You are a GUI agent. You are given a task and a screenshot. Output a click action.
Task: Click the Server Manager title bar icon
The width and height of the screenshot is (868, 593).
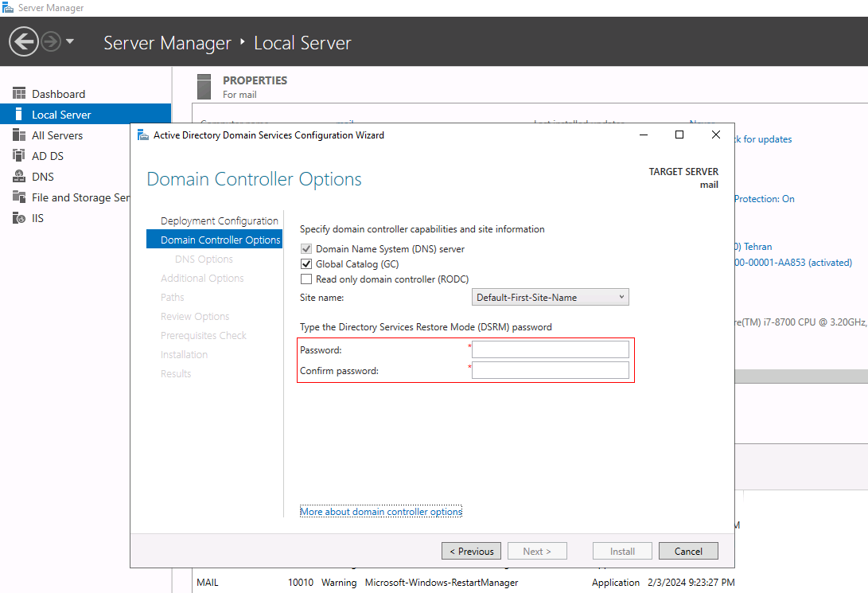(8, 8)
